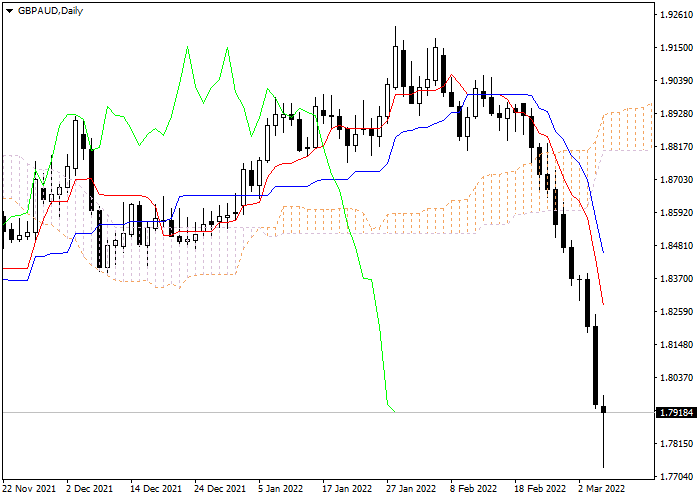Click the GBPAUD,Daily chart title
The height and width of the screenshot is (500, 700).
click(x=50, y=11)
